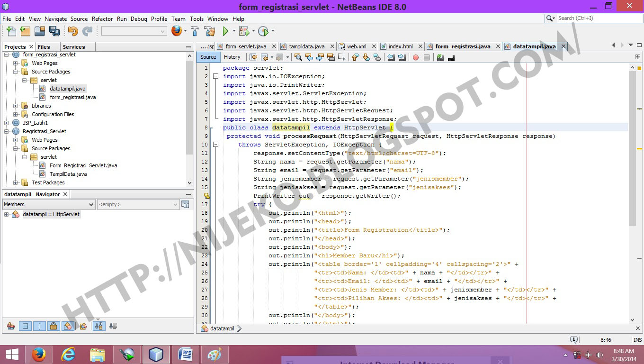Image resolution: width=644 pixels, height=364 pixels.
Task: Click the Undo icon in the toolbar
Action: [x=73, y=31]
